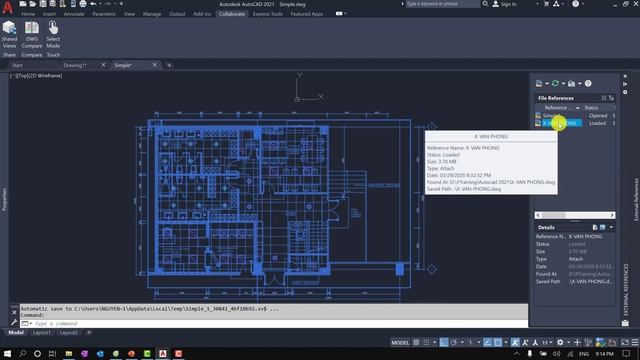Expand the Workspace Switching dropdown arrow
Screen dimensions: 640x360
(x=568, y=342)
